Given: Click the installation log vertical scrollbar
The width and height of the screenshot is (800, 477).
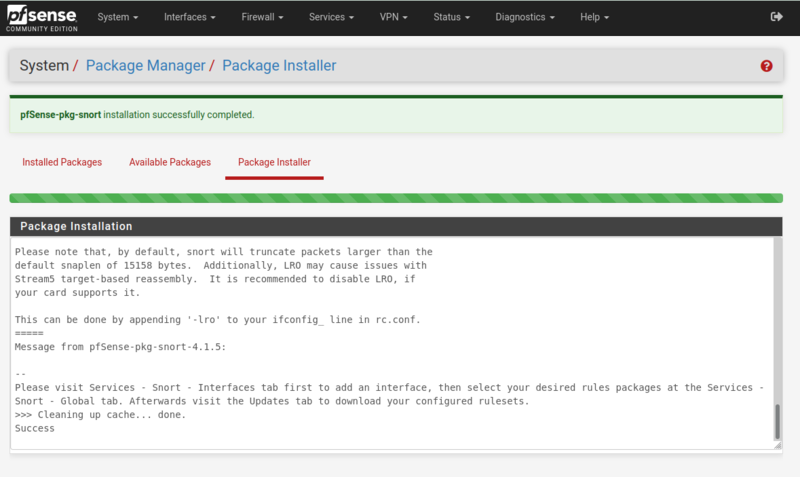Looking at the screenshot, I should tap(777, 420).
